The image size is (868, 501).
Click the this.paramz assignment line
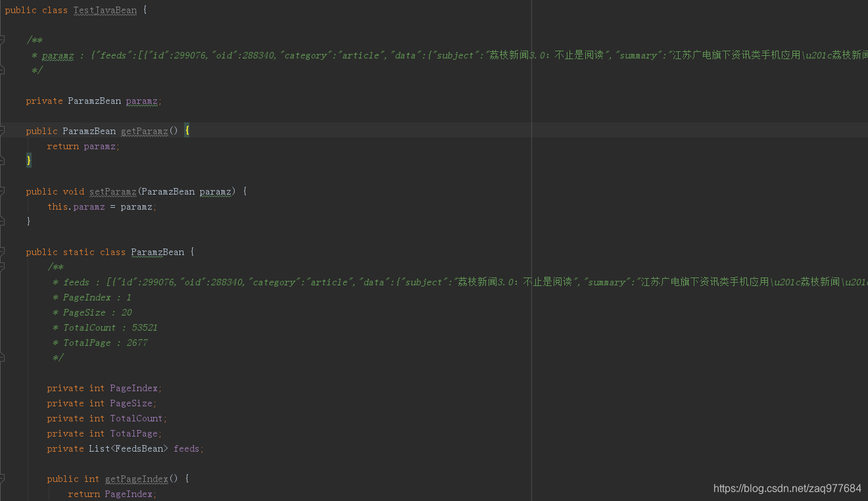tap(102, 206)
